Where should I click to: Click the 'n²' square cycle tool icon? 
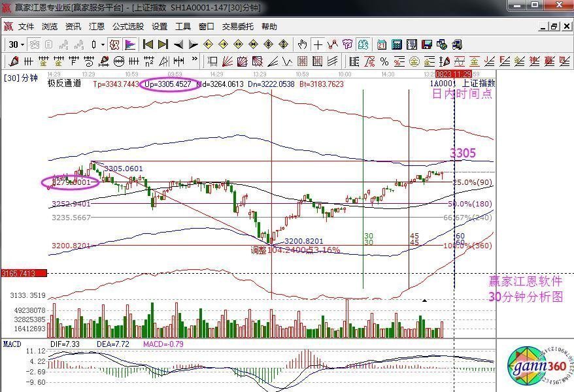148,61
